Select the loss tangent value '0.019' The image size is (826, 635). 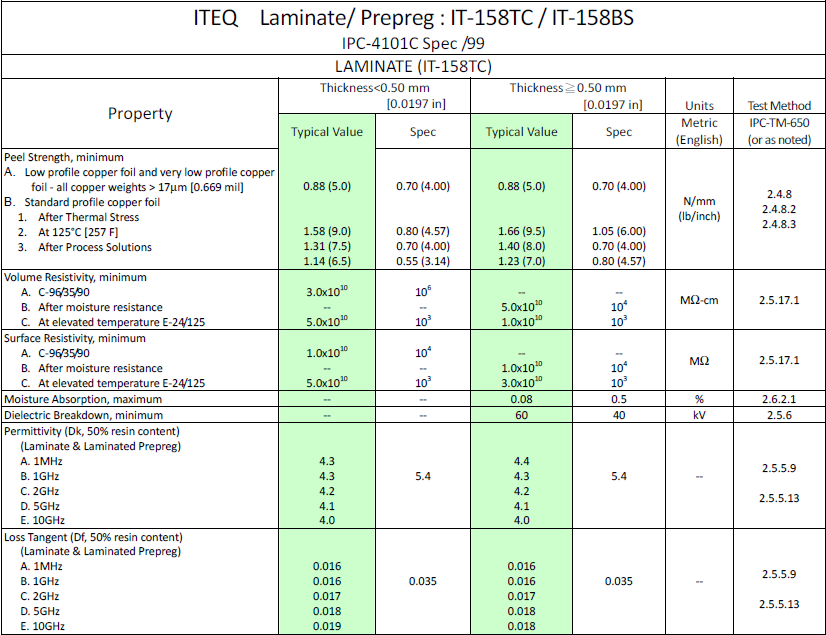pyautogui.click(x=327, y=627)
